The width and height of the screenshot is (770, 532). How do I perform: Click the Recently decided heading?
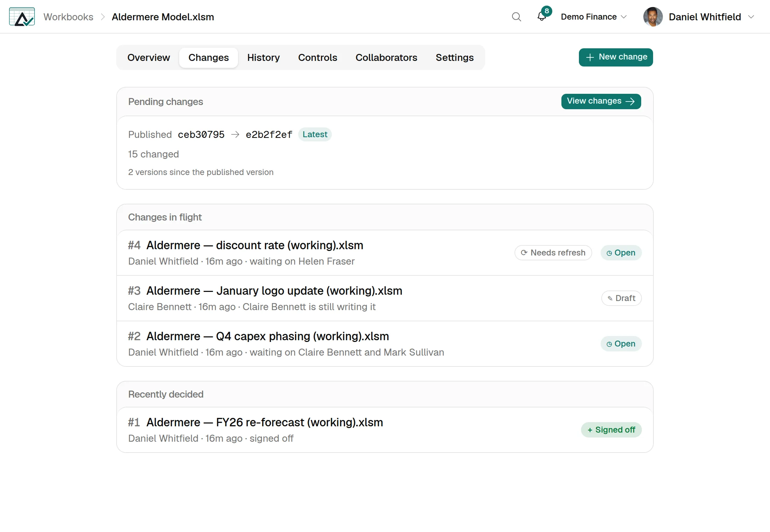coord(166,394)
